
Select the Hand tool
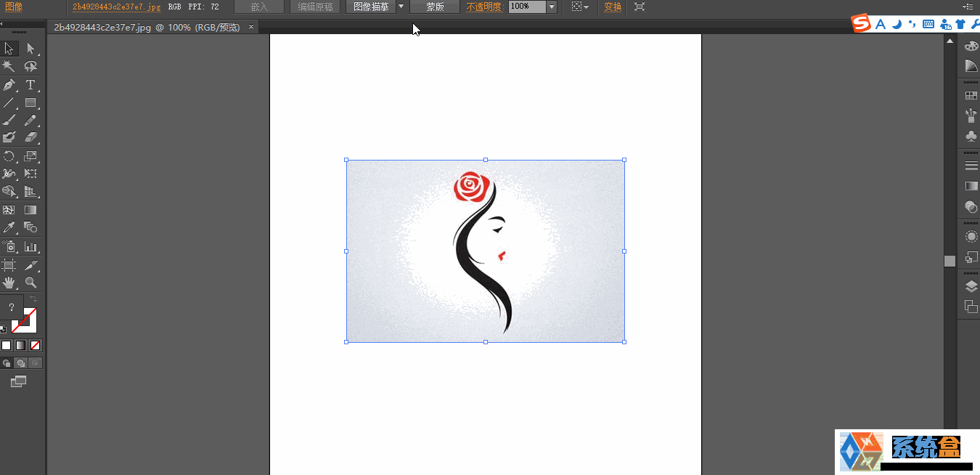click(9, 283)
